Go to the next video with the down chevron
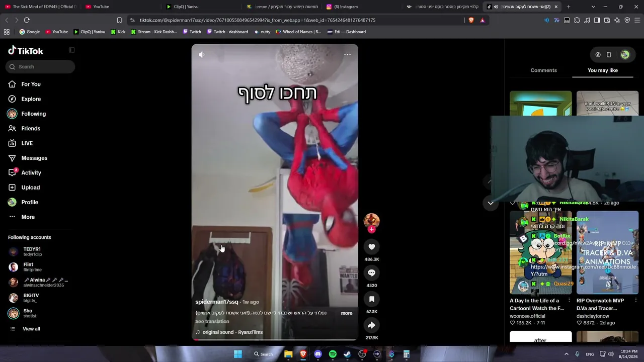 tap(491, 203)
